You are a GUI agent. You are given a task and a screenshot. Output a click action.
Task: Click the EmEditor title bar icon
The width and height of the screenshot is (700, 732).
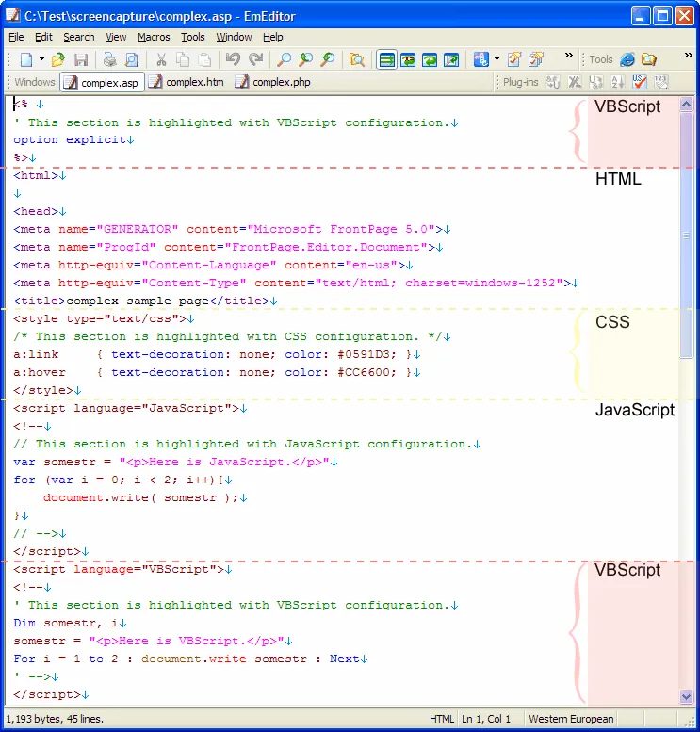coord(12,15)
